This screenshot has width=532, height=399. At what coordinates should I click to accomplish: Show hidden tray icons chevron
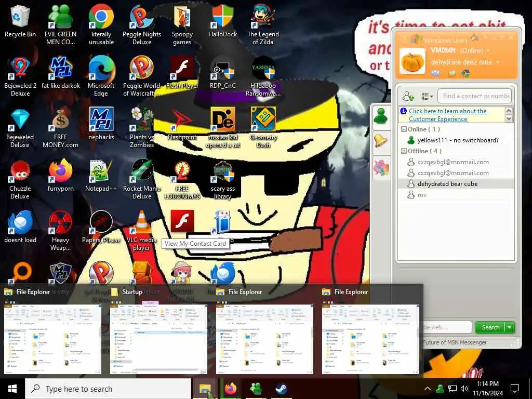428,389
